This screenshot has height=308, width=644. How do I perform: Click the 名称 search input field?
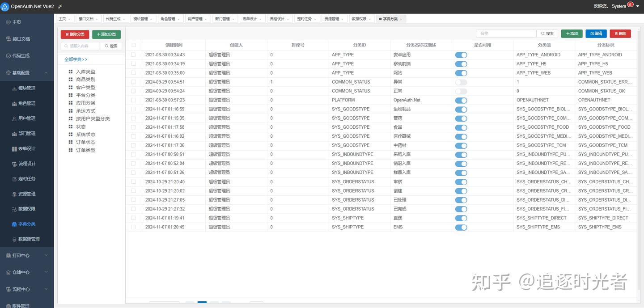coord(506,33)
